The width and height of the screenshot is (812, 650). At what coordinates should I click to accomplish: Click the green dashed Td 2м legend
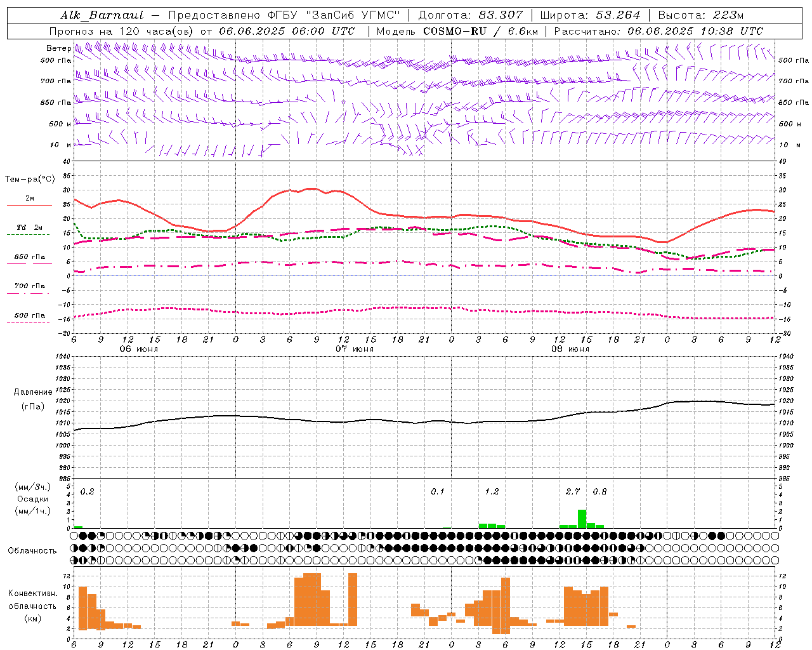(29, 230)
